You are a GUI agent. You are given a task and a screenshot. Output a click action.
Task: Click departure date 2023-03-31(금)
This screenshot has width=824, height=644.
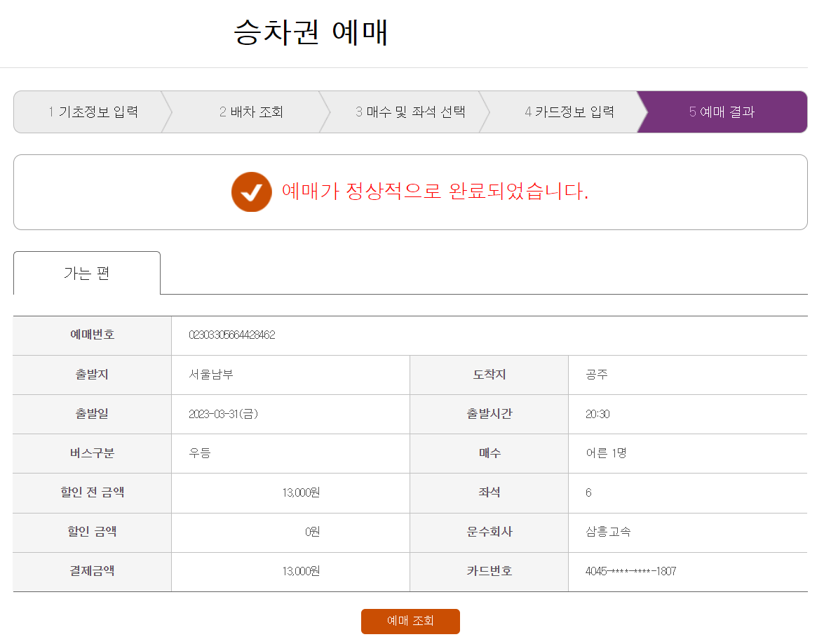point(223,414)
